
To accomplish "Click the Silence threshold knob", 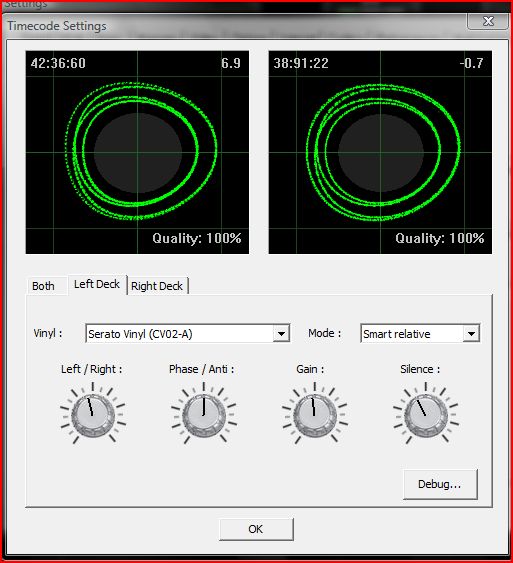I will coord(425,415).
